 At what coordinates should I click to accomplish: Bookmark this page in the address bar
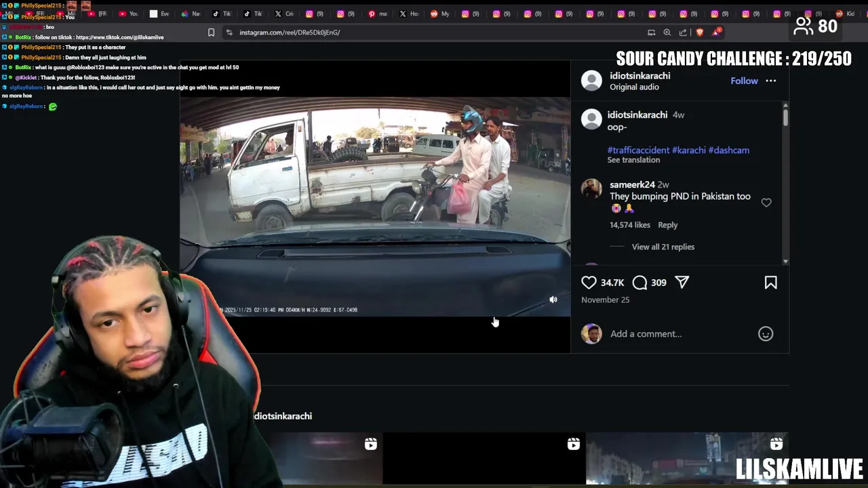[x=211, y=32]
